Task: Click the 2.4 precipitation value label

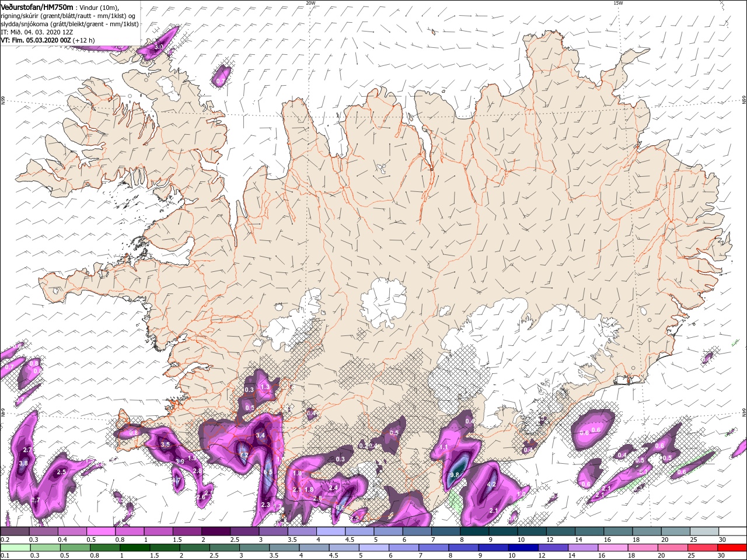Action: (x=334, y=488)
